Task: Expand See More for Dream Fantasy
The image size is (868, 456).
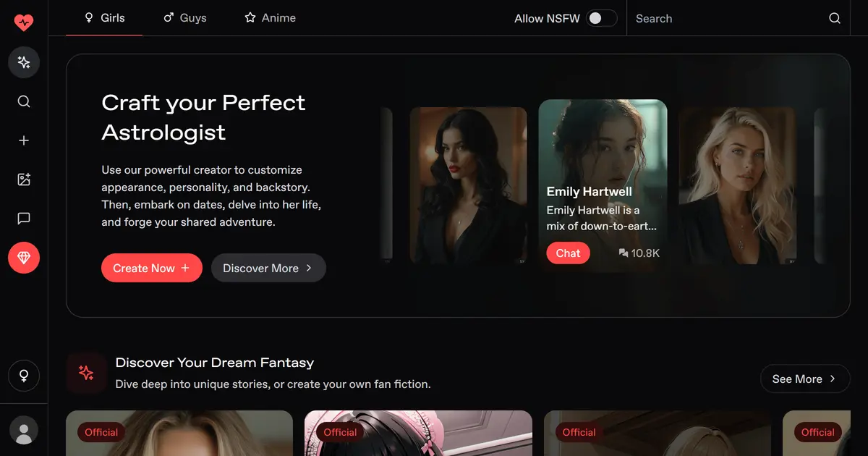Action: coord(805,379)
